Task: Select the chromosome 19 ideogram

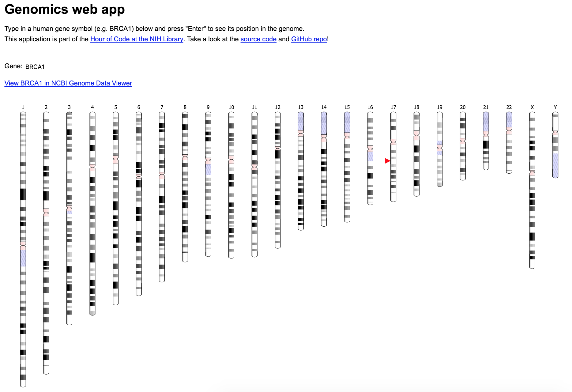Action: [x=440, y=149]
